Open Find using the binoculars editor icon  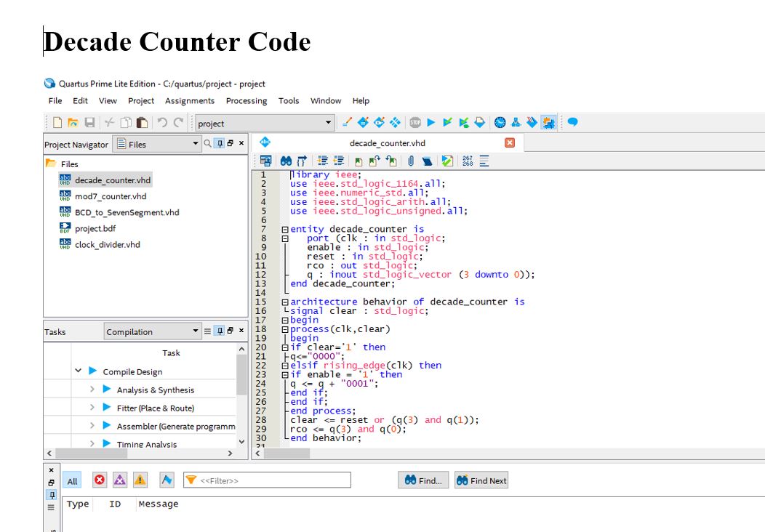pos(287,160)
